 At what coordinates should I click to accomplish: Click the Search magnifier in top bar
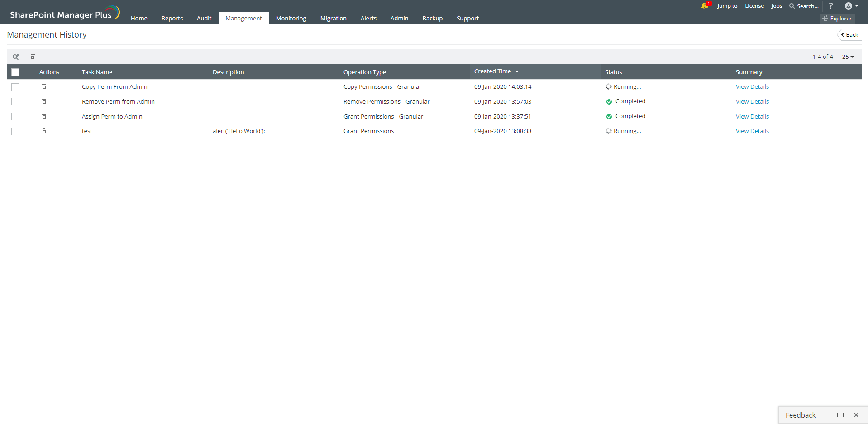pos(792,6)
